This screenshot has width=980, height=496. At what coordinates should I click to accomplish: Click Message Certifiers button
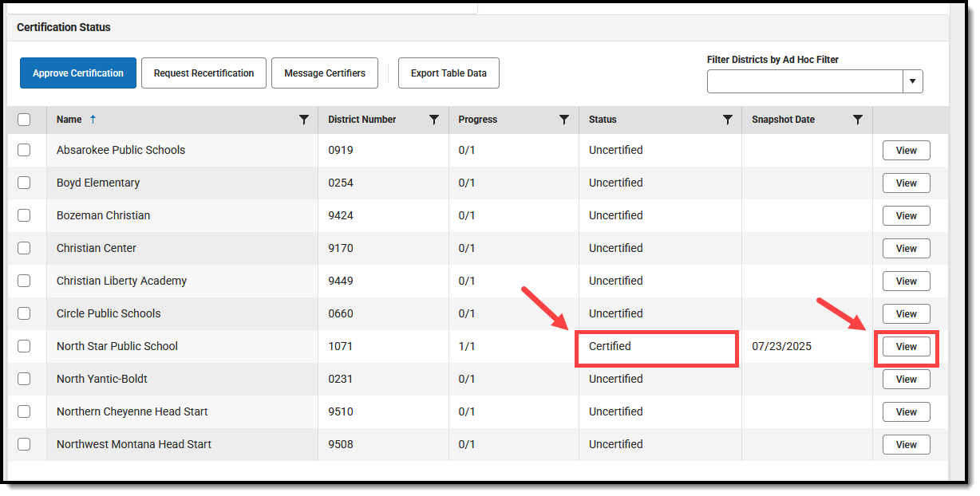(325, 73)
